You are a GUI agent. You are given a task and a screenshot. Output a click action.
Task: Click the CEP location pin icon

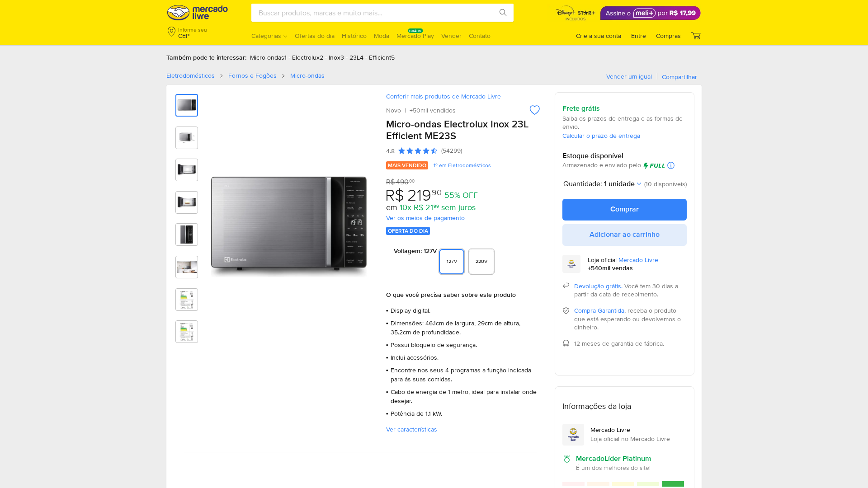point(171,32)
